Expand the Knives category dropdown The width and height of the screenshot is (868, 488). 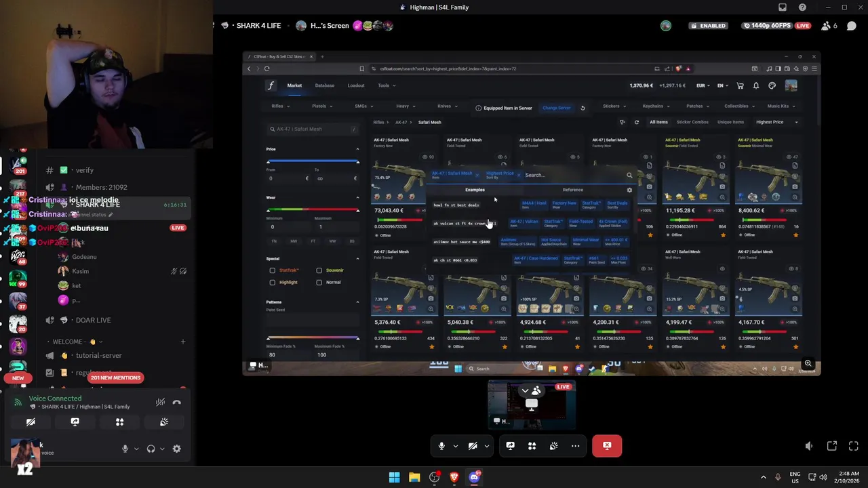pos(447,106)
